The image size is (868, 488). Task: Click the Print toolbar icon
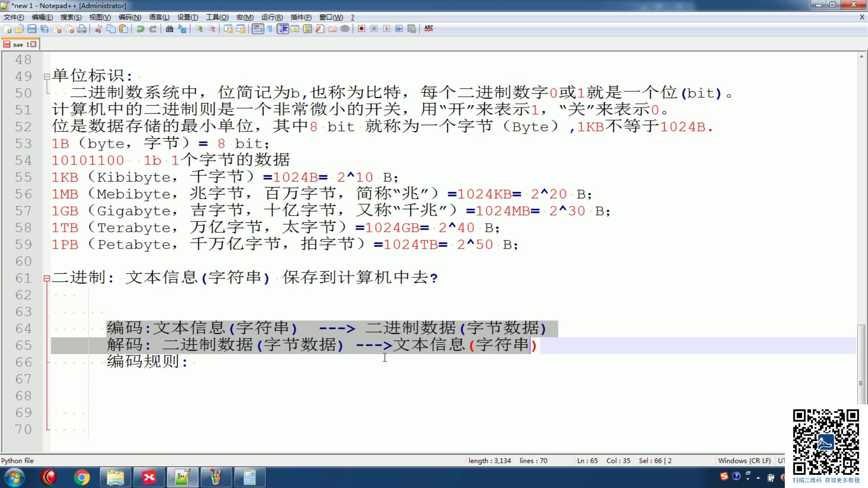point(82,29)
